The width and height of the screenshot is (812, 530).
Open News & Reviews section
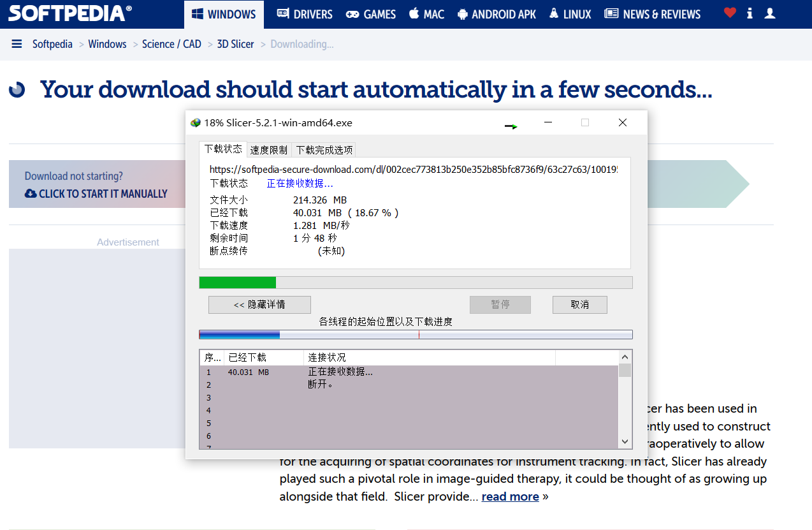pos(652,14)
